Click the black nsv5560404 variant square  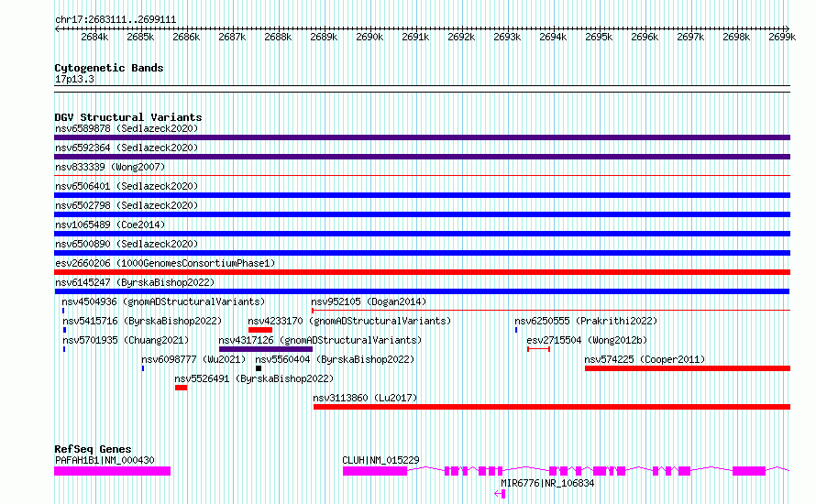(259, 368)
